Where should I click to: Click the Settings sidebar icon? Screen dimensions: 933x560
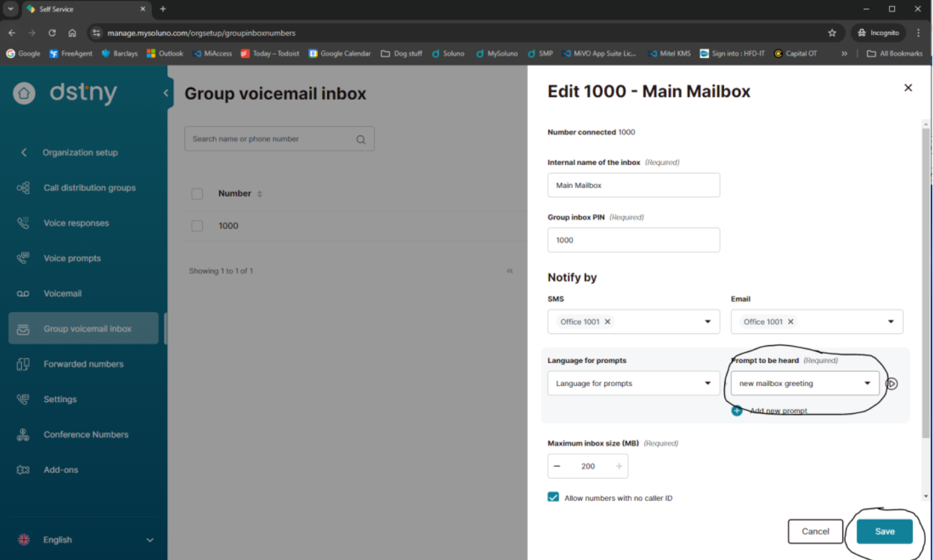23,399
